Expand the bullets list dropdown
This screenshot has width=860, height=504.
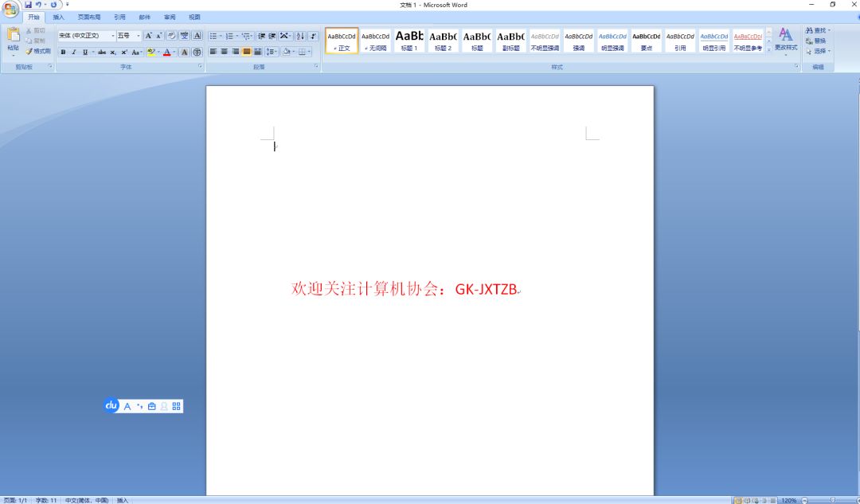[x=221, y=36]
